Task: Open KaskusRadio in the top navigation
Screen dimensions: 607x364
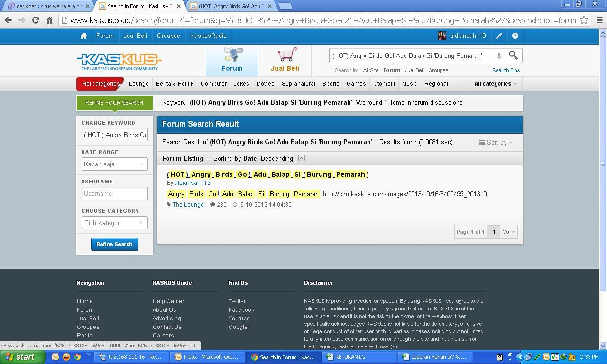Action: pyautogui.click(x=208, y=36)
